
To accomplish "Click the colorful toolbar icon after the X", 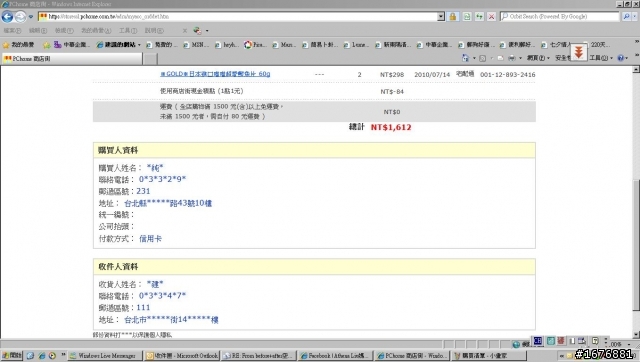I will click(x=198, y=31).
